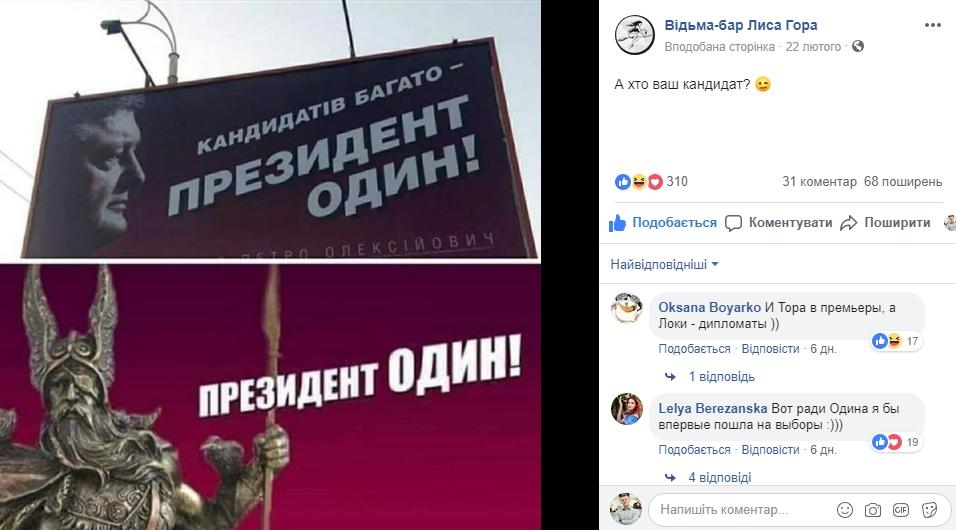Expand the Найвідповідніші comment sorting dropdown

pyautogui.click(x=665, y=265)
